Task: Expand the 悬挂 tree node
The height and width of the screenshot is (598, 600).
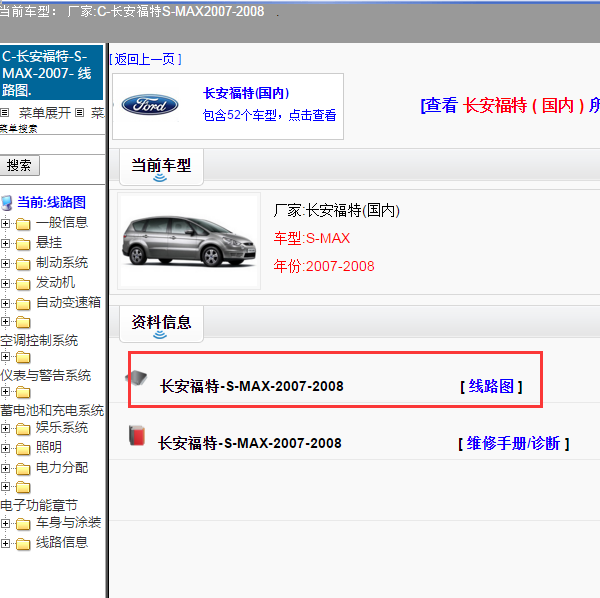Action: pos(5,243)
